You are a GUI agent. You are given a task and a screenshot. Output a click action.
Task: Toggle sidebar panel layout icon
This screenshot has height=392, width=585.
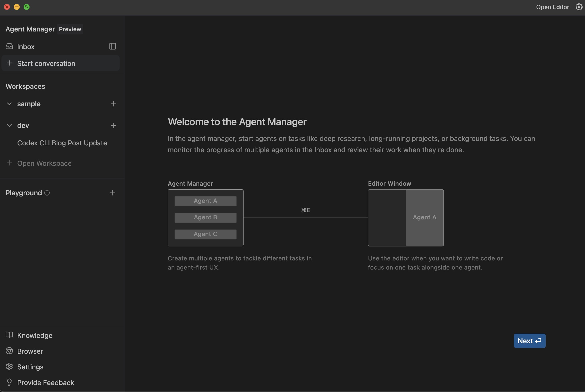113,46
